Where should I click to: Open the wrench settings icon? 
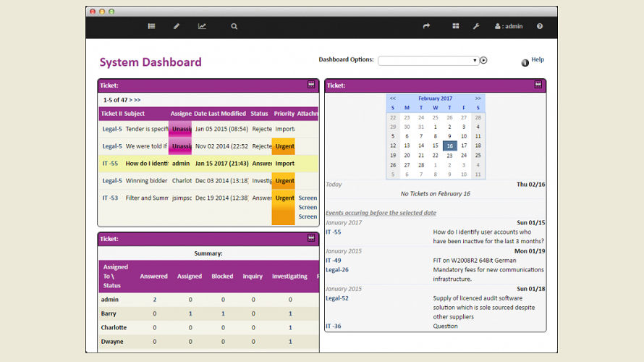476,26
